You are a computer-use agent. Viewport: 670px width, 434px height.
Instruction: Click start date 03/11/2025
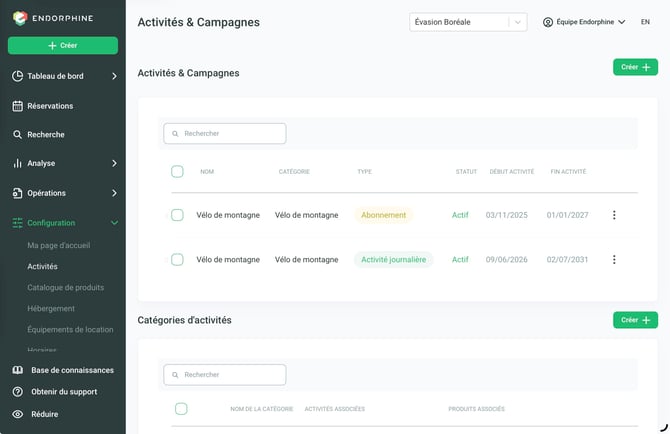(506, 215)
